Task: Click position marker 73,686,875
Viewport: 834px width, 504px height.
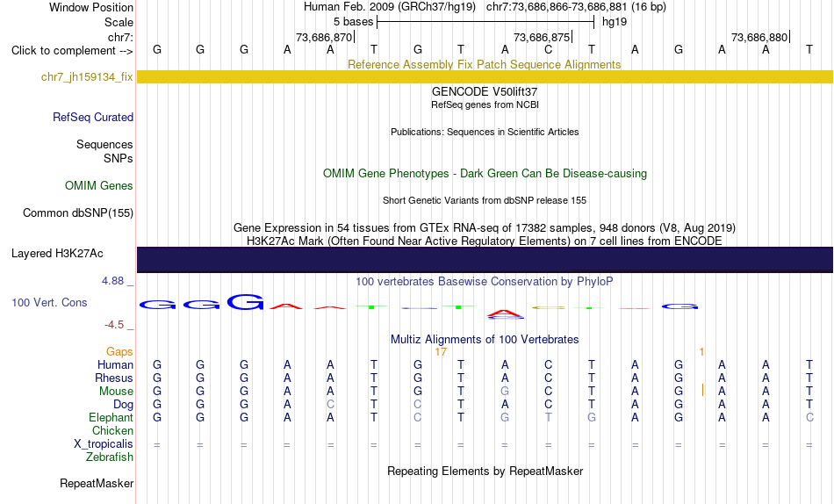Action: pyautogui.click(x=542, y=37)
